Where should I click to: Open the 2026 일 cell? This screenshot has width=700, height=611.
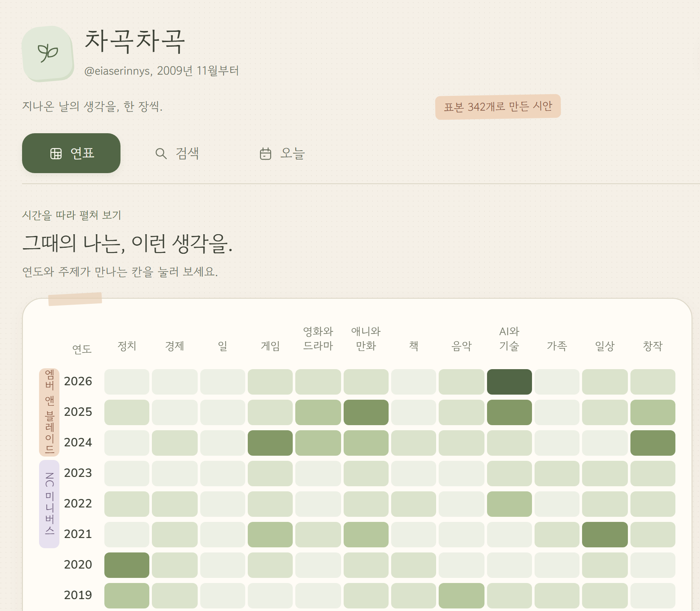[x=222, y=382]
